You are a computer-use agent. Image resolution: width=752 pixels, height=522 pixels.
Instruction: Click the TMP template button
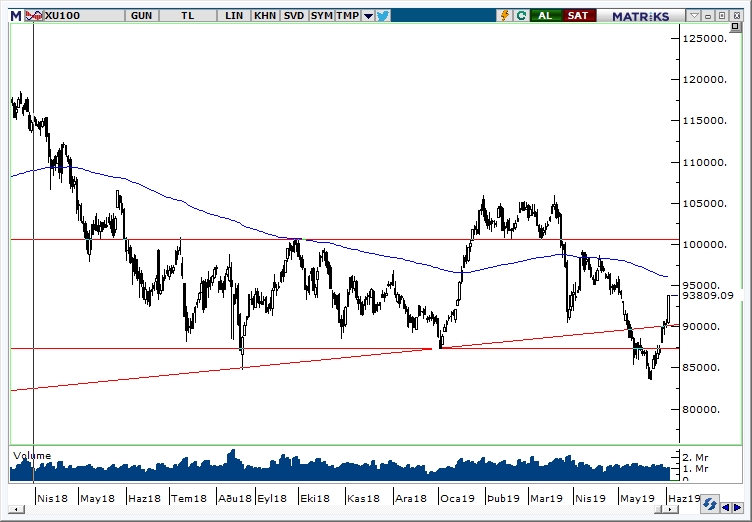(x=347, y=16)
